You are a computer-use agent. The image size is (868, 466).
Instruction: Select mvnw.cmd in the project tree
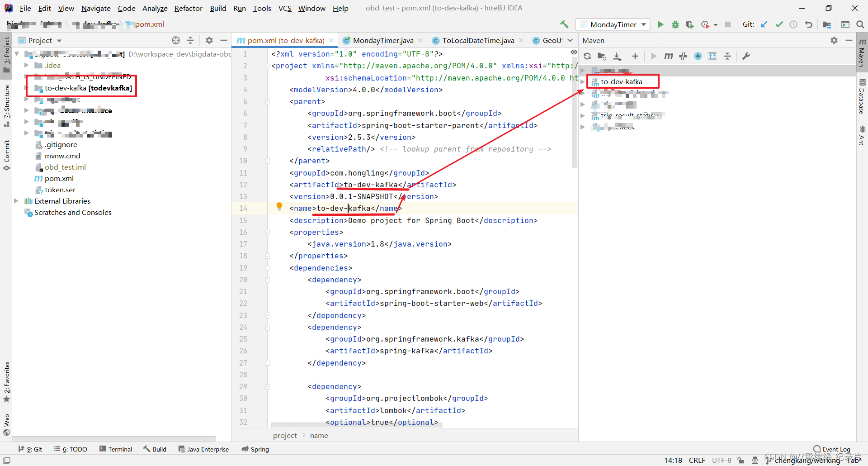point(62,156)
